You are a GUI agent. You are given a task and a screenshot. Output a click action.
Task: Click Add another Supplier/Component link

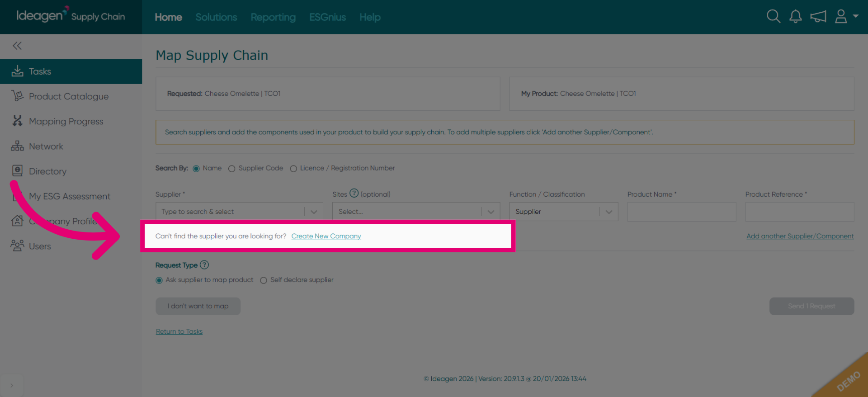(800, 236)
